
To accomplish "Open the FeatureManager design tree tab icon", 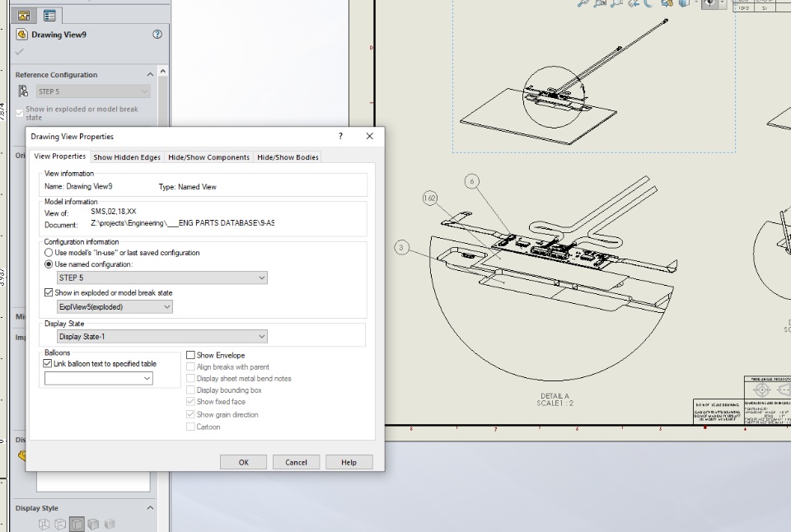I will click(x=24, y=16).
